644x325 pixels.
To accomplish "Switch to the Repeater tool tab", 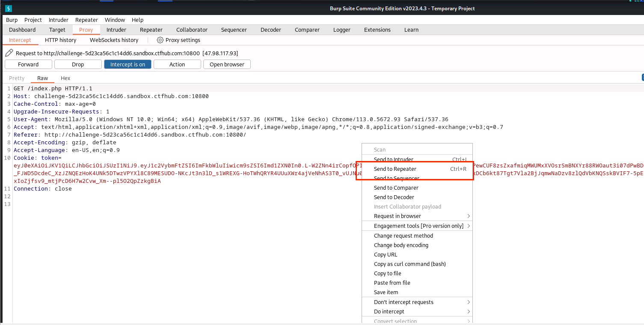I will [x=151, y=30].
